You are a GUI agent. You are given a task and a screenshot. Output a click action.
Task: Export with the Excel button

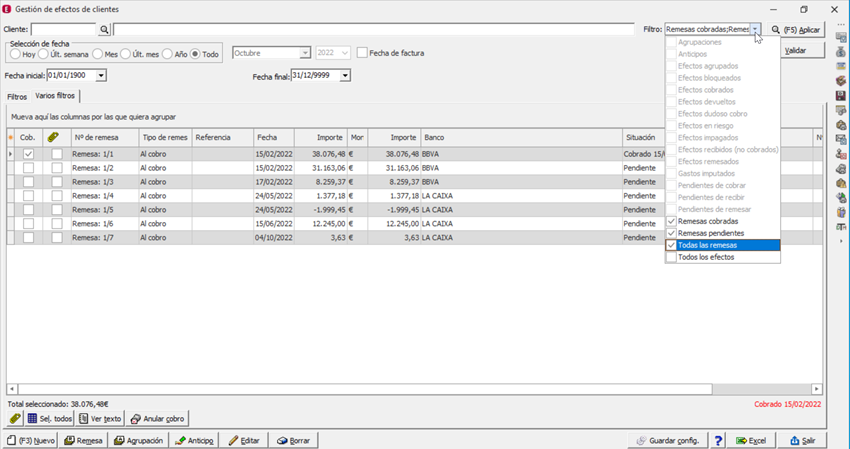751,440
